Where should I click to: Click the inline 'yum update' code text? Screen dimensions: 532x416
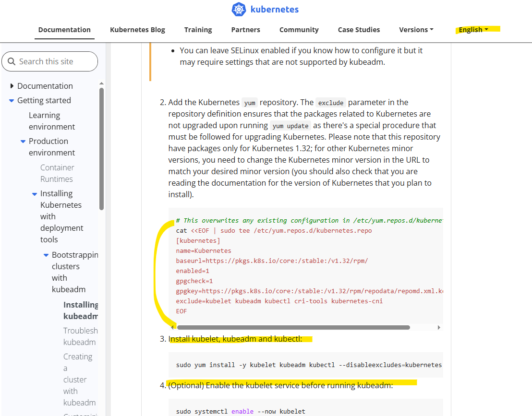tap(290, 126)
